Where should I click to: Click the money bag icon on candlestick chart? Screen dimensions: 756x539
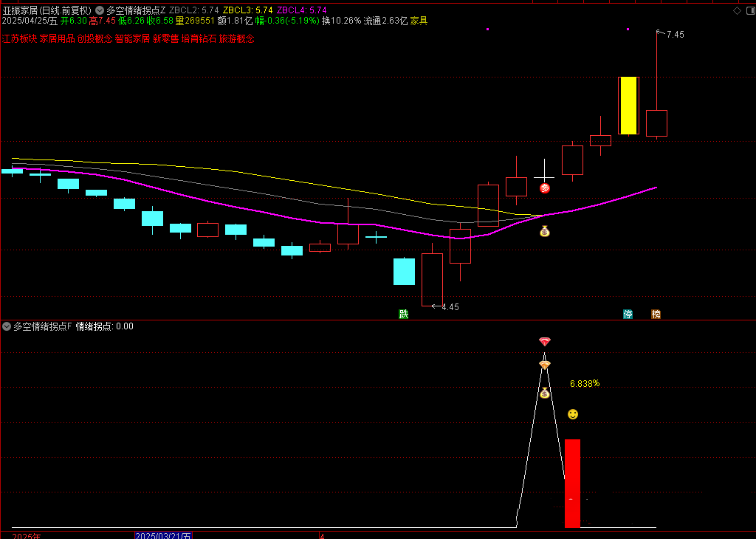(x=545, y=231)
